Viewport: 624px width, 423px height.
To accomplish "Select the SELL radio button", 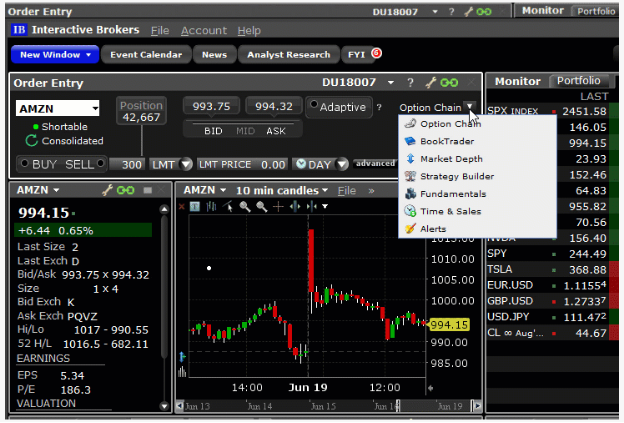I will click(100, 164).
